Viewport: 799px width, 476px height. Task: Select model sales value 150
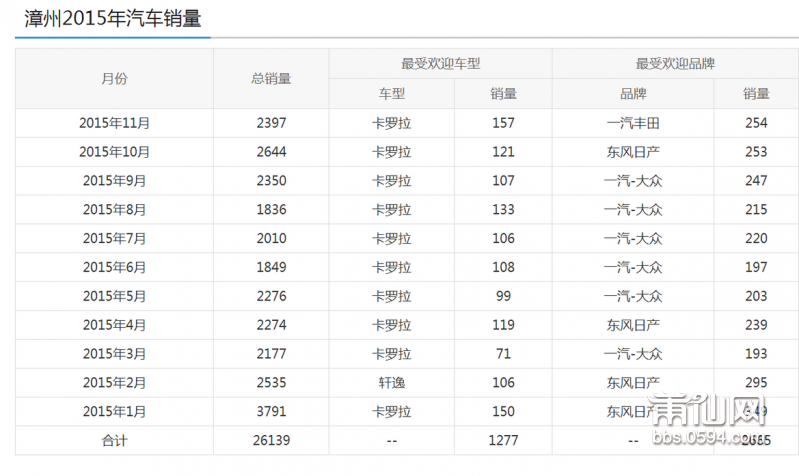[503, 412]
